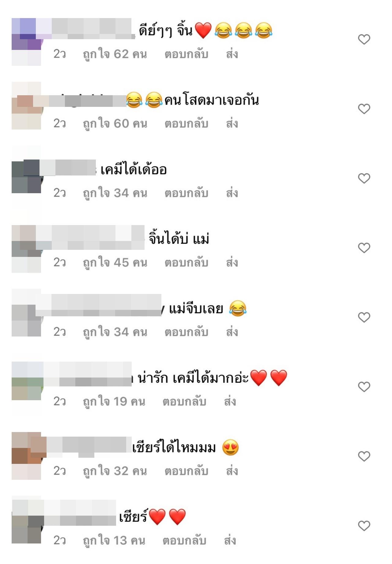Like the เชียร์ได้ไหมมม comment
Image resolution: width=392 pixels, height=564 pixels.
click(364, 456)
